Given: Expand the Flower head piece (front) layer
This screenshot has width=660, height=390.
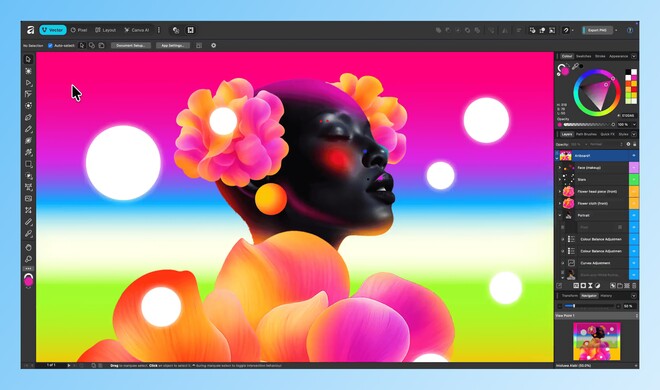Looking at the screenshot, I should (x=560, y=191).
